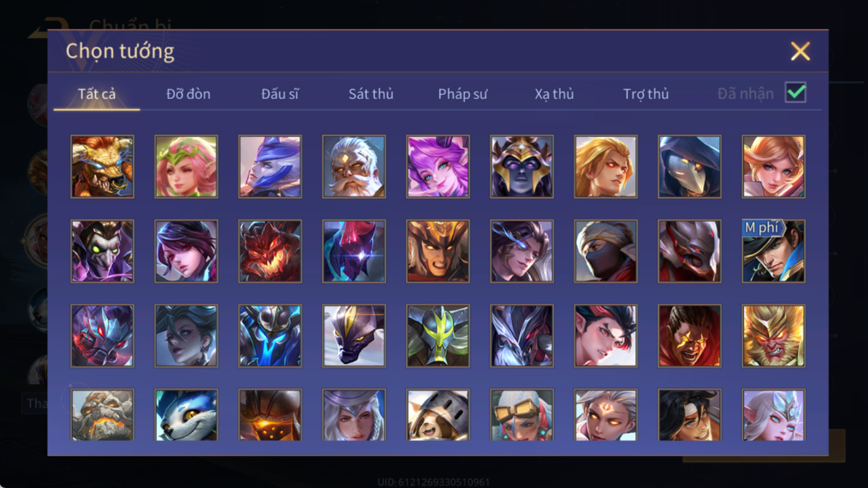Select the Tất cả tab
Screen dimensions: 868x488
(97, 94)
